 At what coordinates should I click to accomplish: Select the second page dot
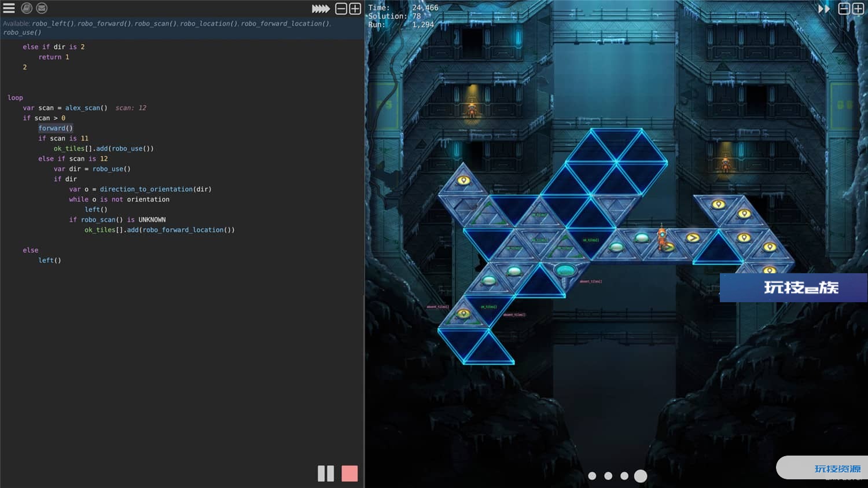tap(608, 476)
